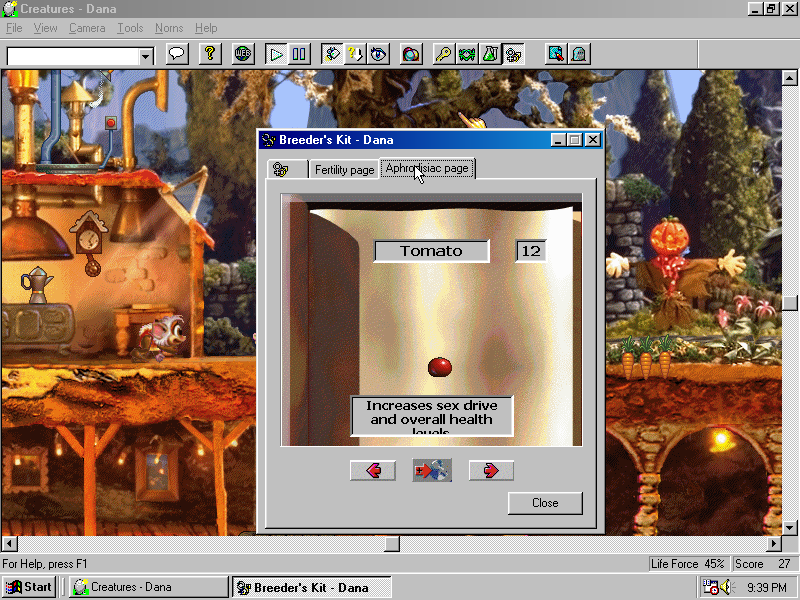
Task: Open the tombstone Funeral Kit icon
Action: [x=579, y=54]
